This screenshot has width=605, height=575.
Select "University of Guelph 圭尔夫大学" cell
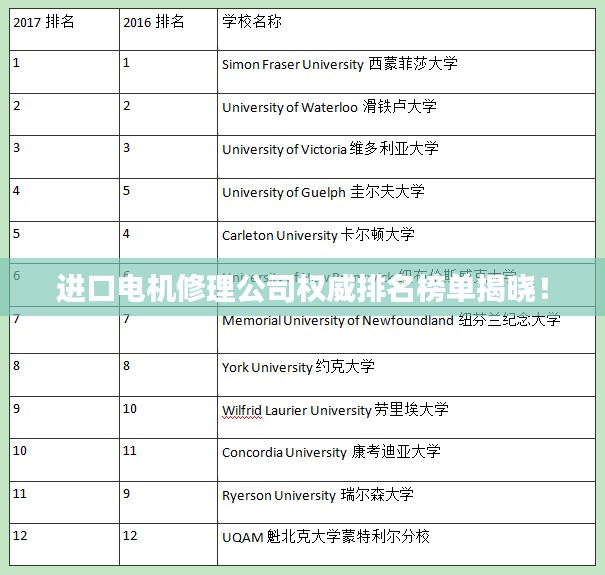point(407,200)
